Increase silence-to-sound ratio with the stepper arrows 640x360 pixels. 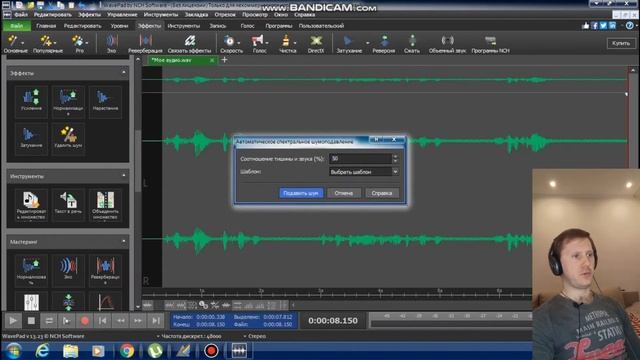(395, 156)
